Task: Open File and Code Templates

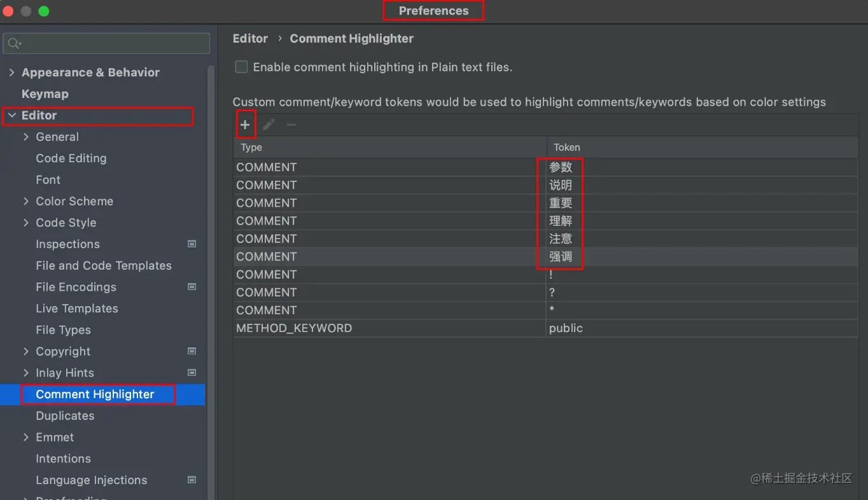Action: (x=104, y=266)
